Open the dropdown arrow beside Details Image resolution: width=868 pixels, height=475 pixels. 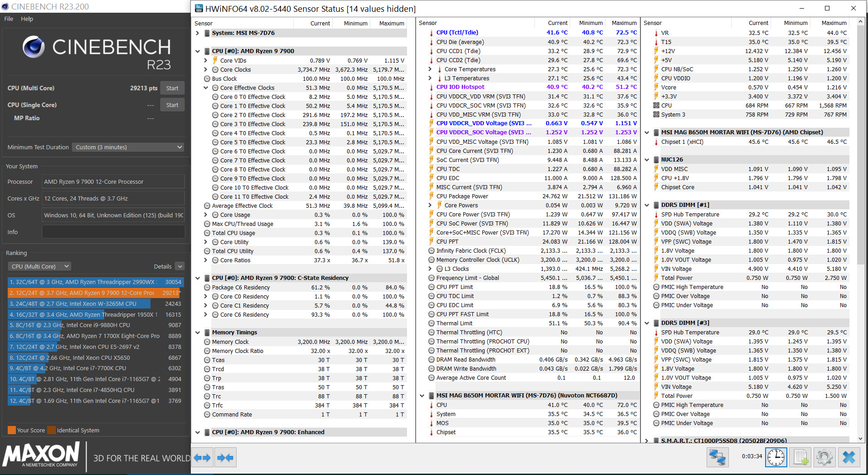click(180, 266)
